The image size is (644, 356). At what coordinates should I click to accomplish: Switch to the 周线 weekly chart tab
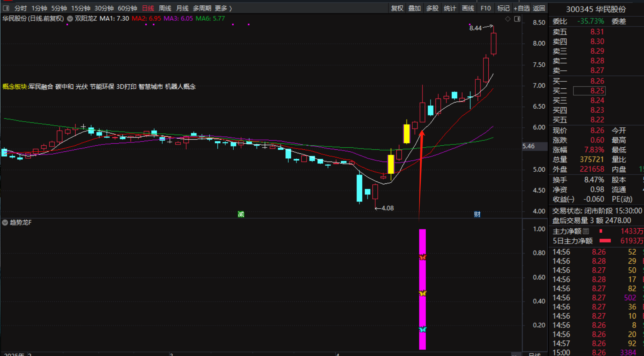pos(165,8)
